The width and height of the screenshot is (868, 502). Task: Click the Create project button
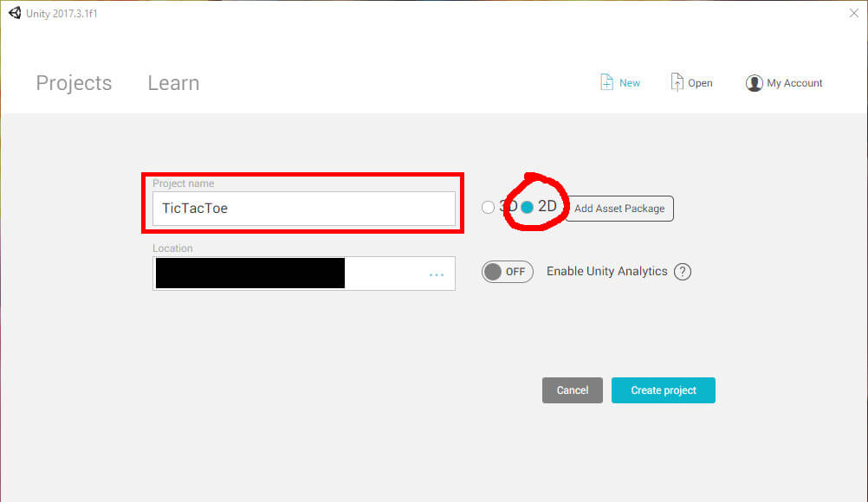664,390
